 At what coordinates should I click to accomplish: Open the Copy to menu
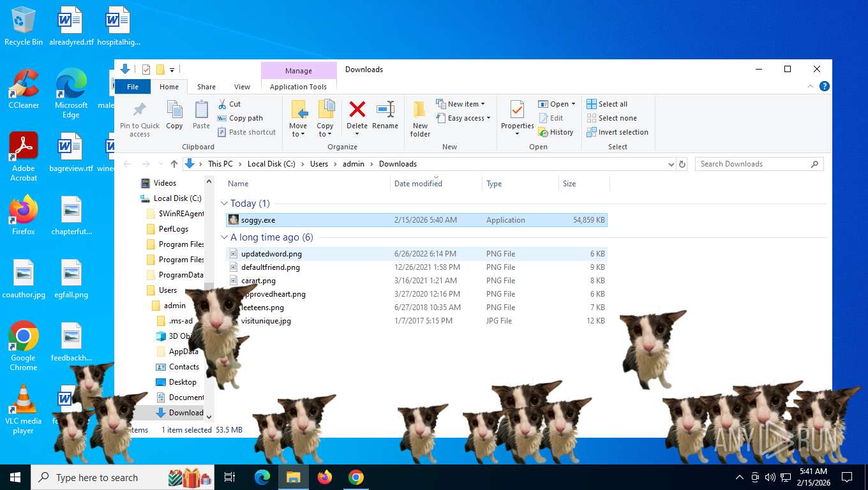pyautogui.click(x=325, y=119)
